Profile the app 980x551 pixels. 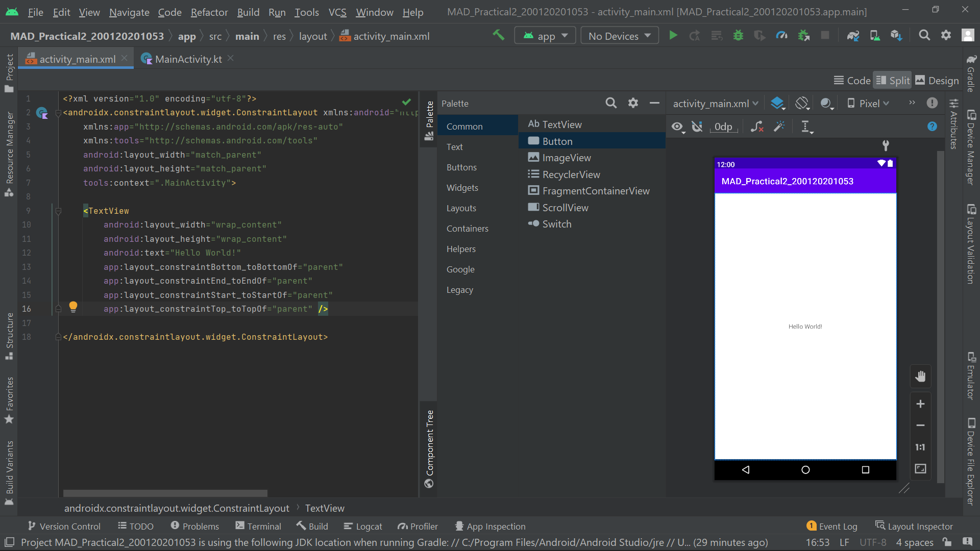[781, 35]
